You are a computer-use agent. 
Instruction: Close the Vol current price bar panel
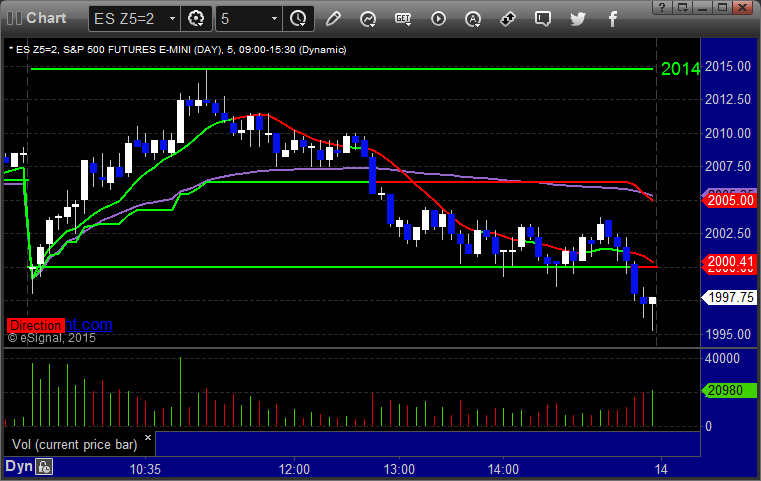148,437
